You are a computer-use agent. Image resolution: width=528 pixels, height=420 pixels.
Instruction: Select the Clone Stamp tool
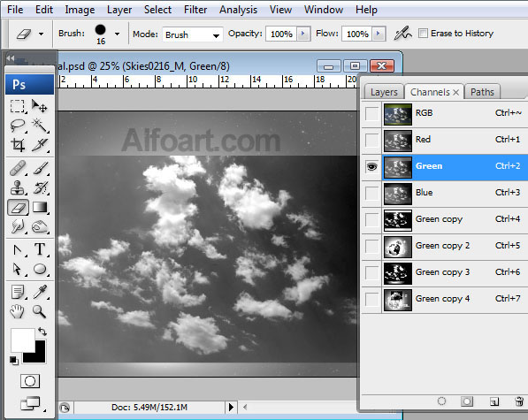click(18, 187)
